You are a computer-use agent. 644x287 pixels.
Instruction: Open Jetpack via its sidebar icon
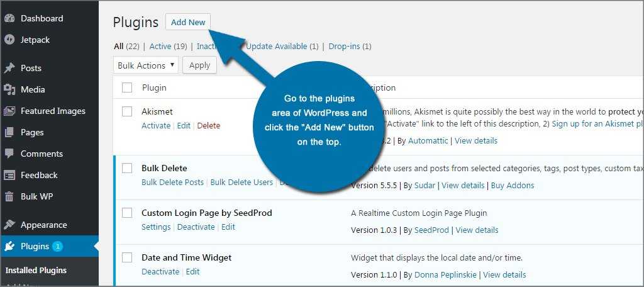pos(9,40)
